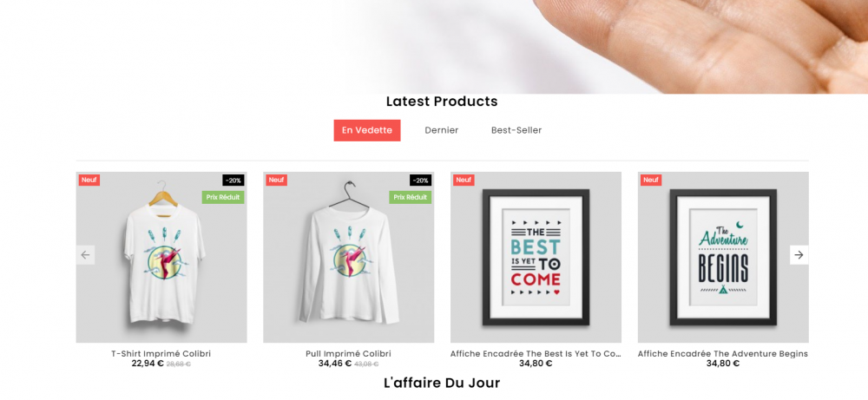The width and height of the screenshot is (868, 400).
Task: Switch to the Dernier tab
Action: click(x=442, y=130)
